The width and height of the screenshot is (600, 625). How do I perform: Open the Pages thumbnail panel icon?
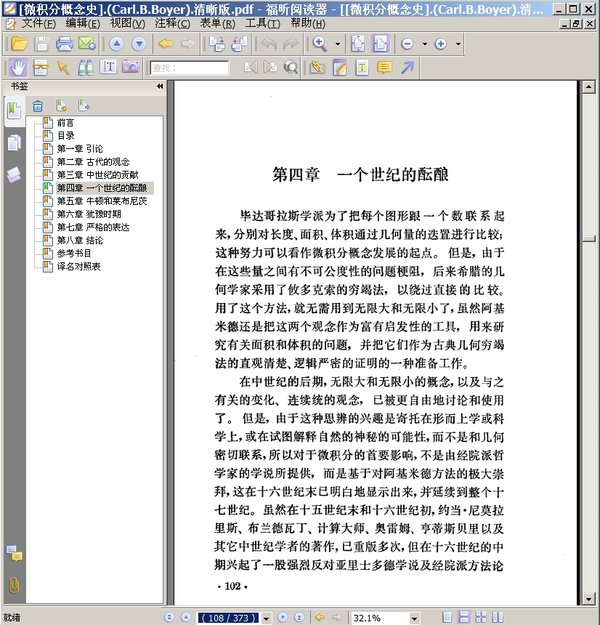click(13, 143)
